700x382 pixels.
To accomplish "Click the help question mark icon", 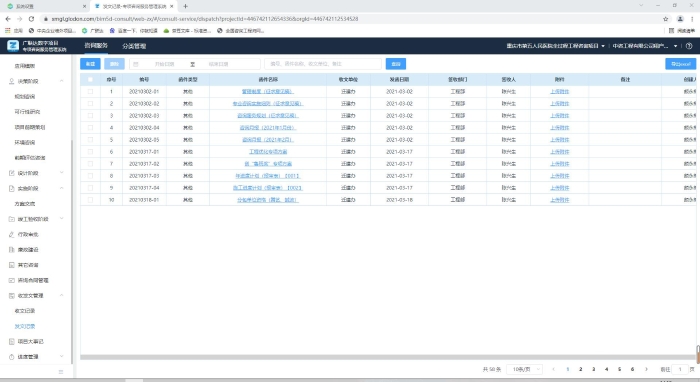I will click(689, 46).
